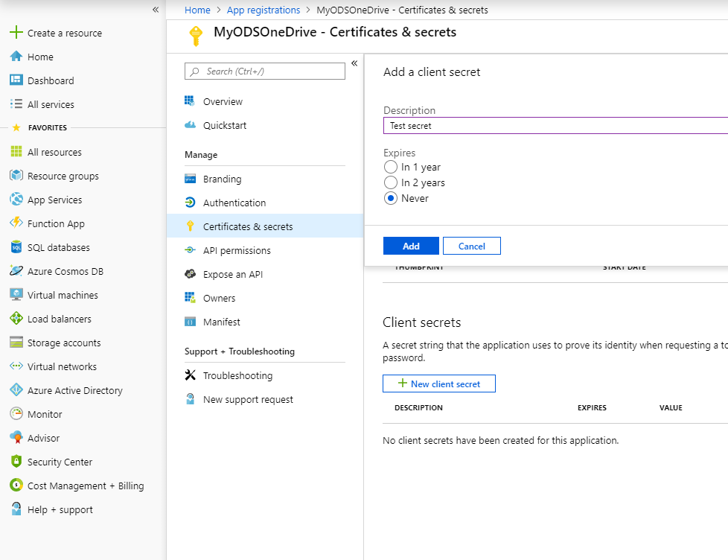Click the SQL databases icon
Viewport: 728px width, 560px height.
click(16, 247)
